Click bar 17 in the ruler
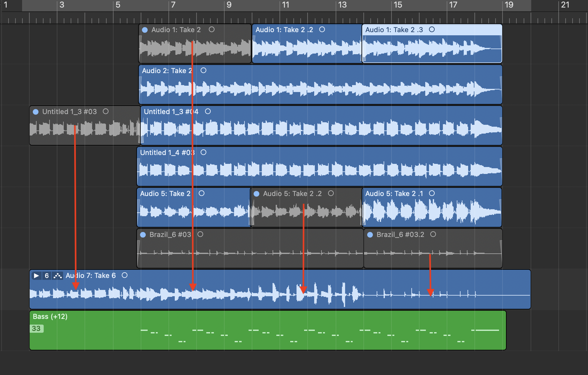This screenshot has height=375, width=588. coord(453,5)
